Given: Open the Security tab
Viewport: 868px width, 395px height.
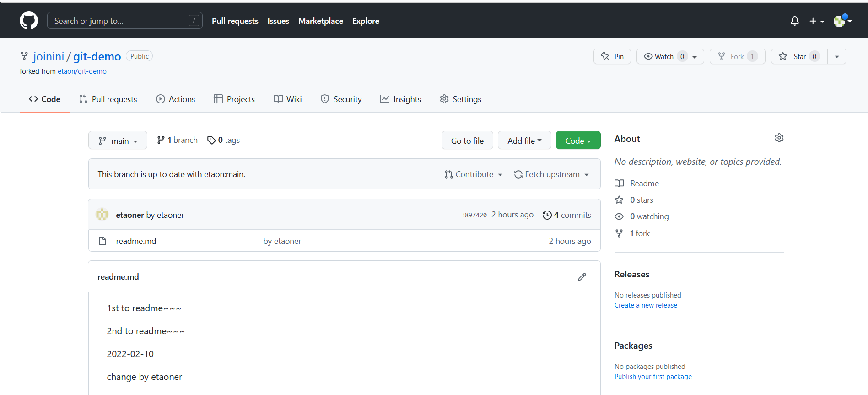Looking at the screenshot, I should [x=341, y=99].
